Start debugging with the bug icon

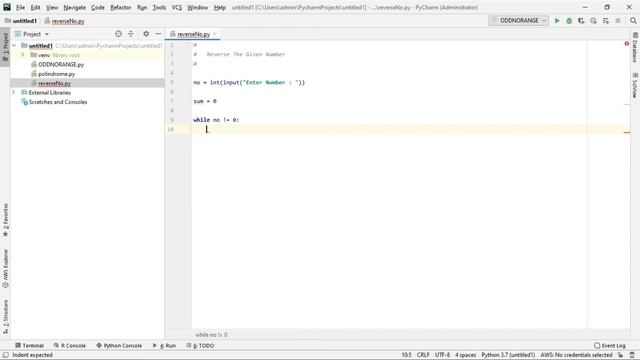569,20
